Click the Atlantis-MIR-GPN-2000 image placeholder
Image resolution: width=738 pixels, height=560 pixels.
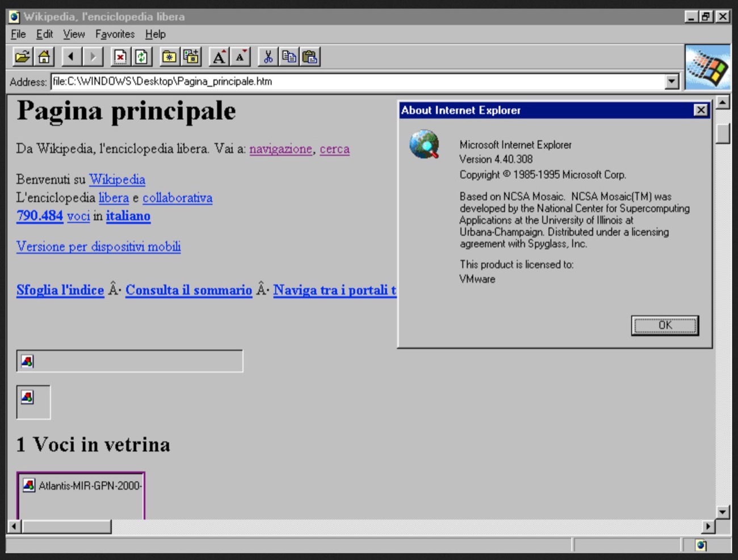tap(81, 495)
